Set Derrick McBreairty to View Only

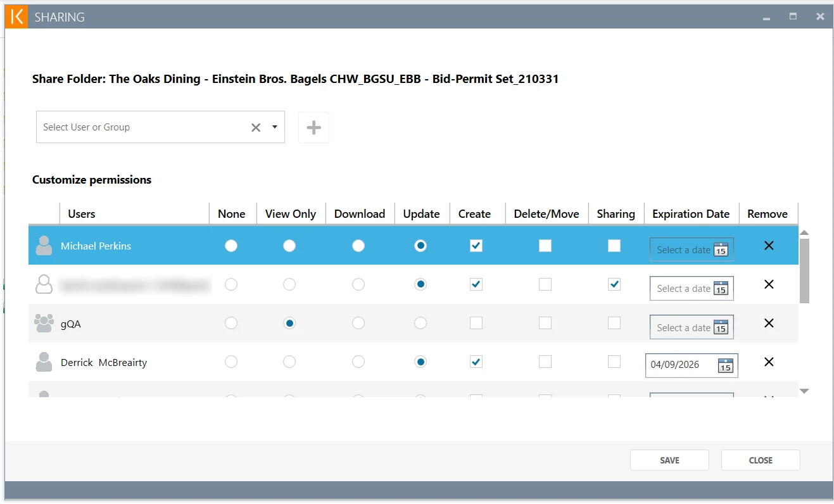point(289,362)
